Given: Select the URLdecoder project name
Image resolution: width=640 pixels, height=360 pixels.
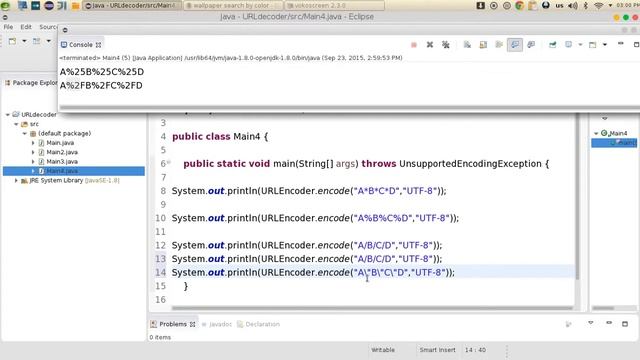Looking at the screenshot, I should (x=39, y=115).
